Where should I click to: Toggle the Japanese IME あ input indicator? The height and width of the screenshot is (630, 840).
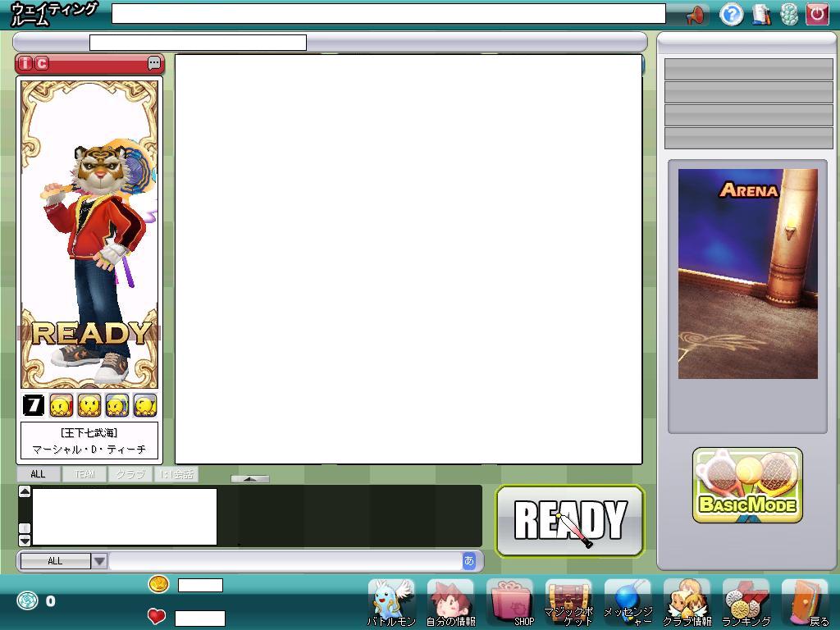pyautogui.click(x=469, y=561)
